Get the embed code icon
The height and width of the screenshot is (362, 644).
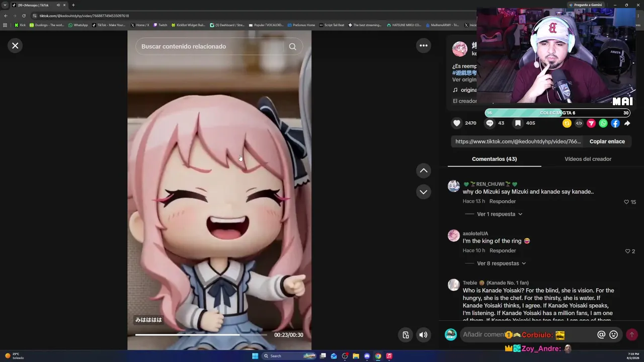pos(579,123)
